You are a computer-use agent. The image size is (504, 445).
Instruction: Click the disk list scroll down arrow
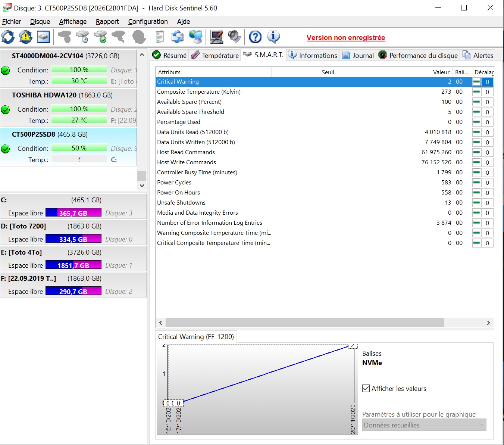tap(142, 185)
